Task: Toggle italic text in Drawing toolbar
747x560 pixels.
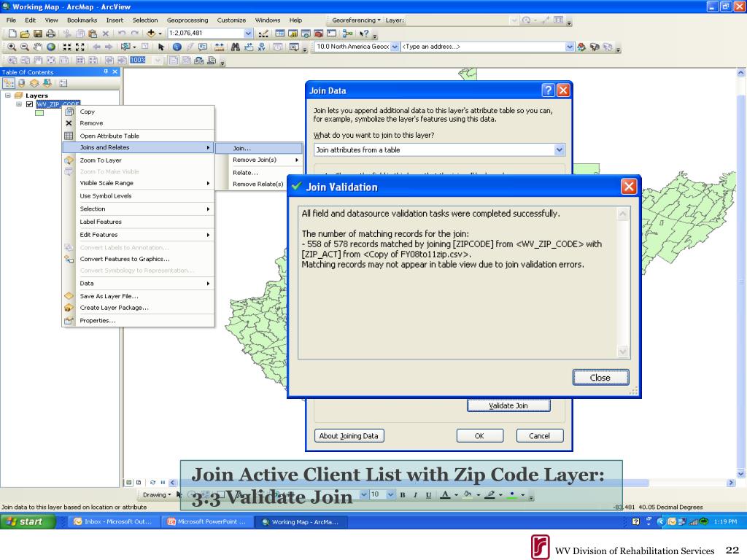Action: pyautogui.click(x=415, y=495)
